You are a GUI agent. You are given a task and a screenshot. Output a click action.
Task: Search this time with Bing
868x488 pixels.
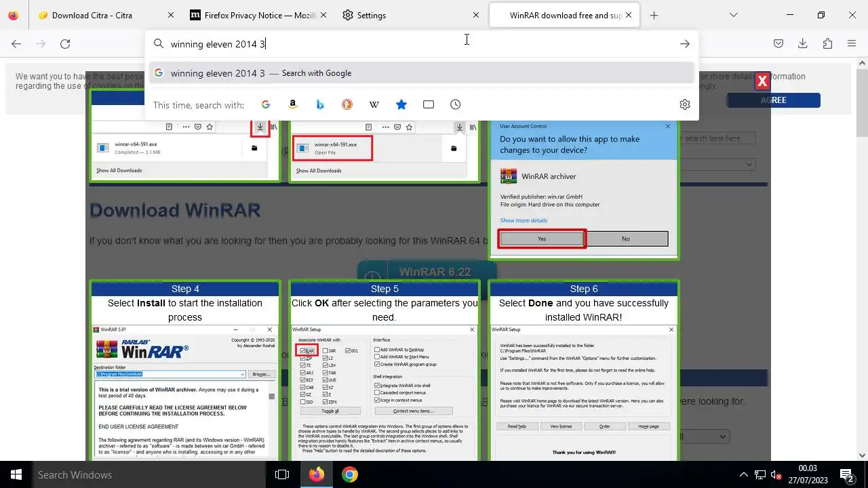click(x=320, y=104)
